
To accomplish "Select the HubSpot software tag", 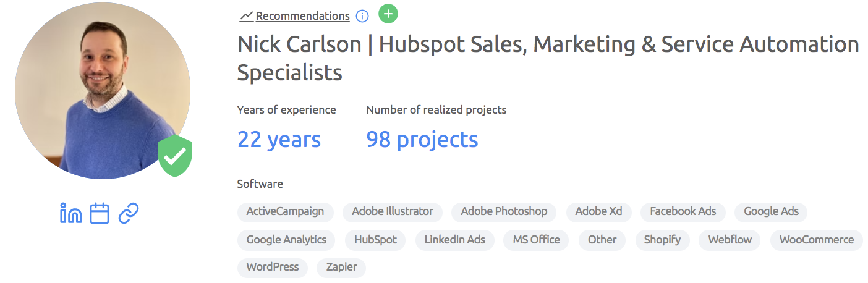I will [375, 240].
